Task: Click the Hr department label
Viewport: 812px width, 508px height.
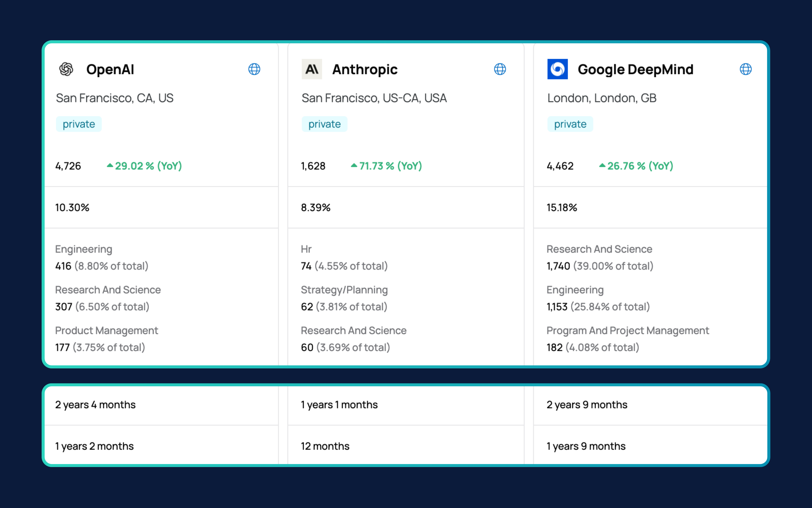Action: point(306,249)
